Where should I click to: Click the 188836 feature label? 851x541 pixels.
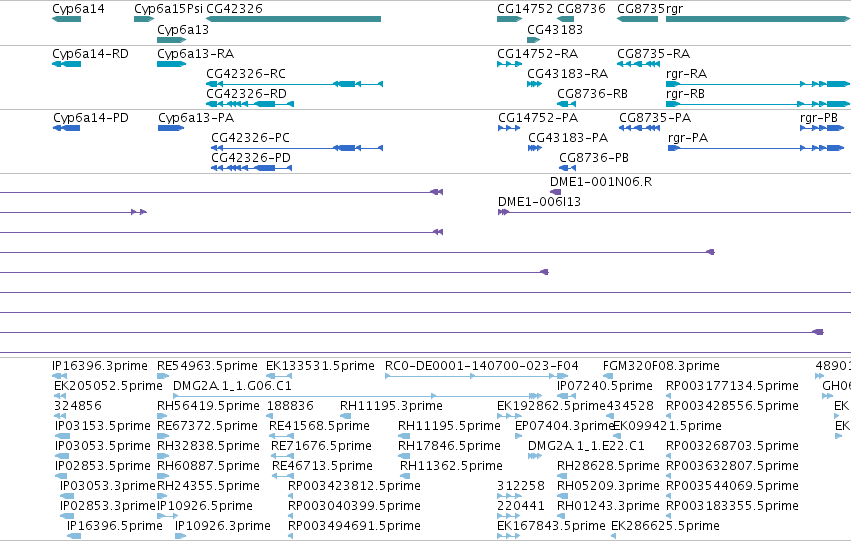point(290,405)
